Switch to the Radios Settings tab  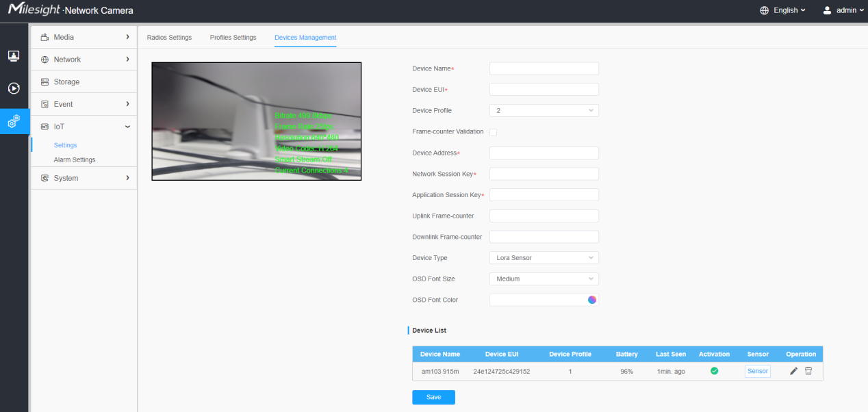[x=169, y=37]
